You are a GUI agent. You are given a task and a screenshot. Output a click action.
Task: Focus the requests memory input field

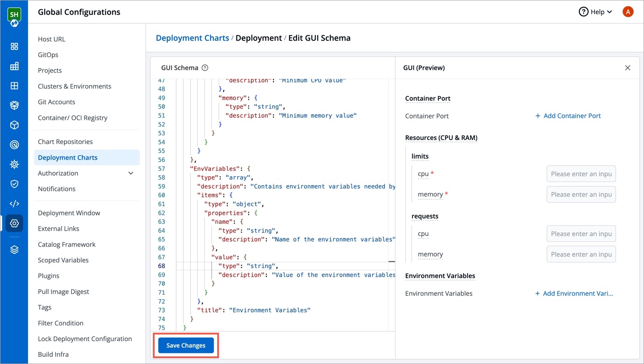click(581, 254)
